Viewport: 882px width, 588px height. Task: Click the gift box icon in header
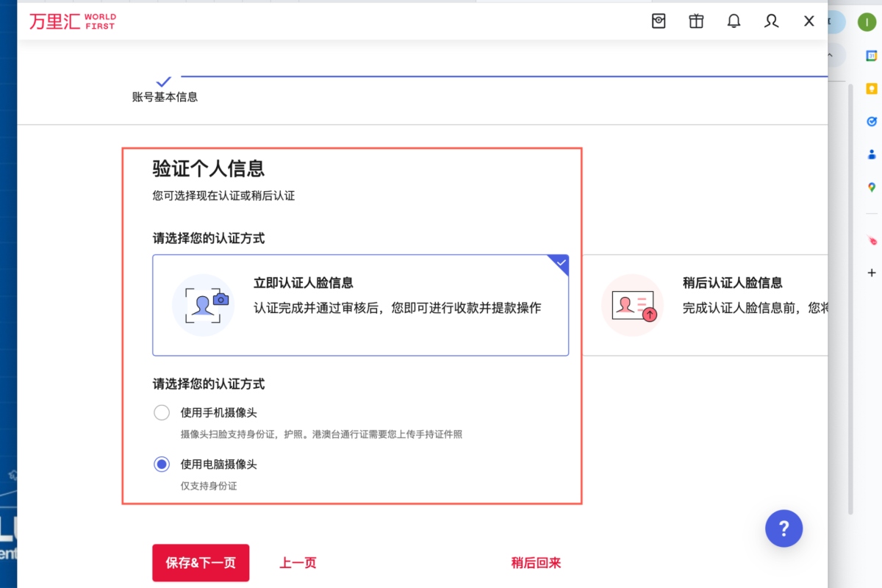click(x=696, y=21)
